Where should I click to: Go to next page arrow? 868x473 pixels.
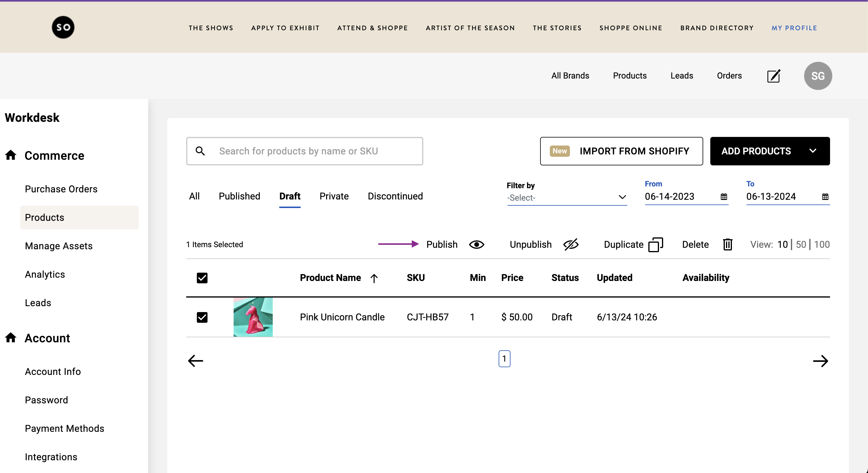[820, 361]
